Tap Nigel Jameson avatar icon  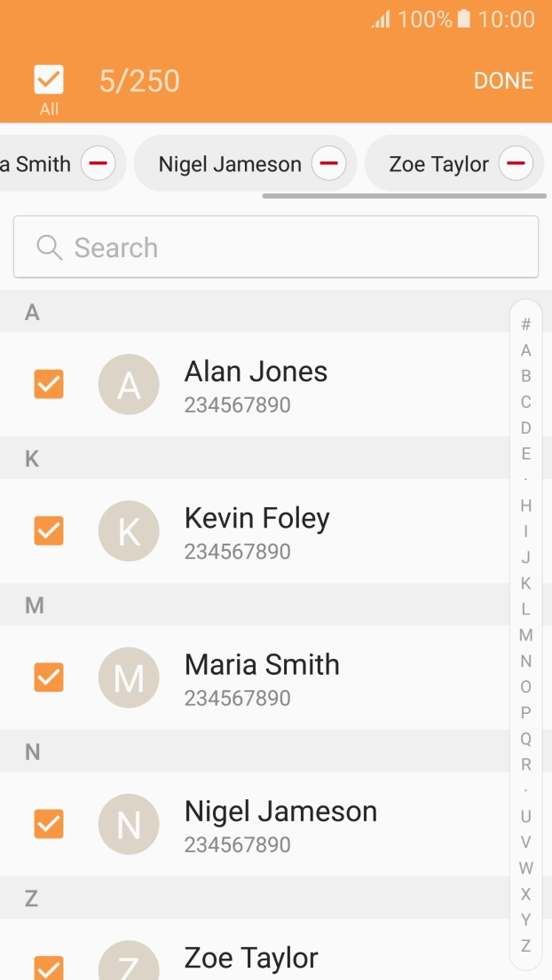129,825
